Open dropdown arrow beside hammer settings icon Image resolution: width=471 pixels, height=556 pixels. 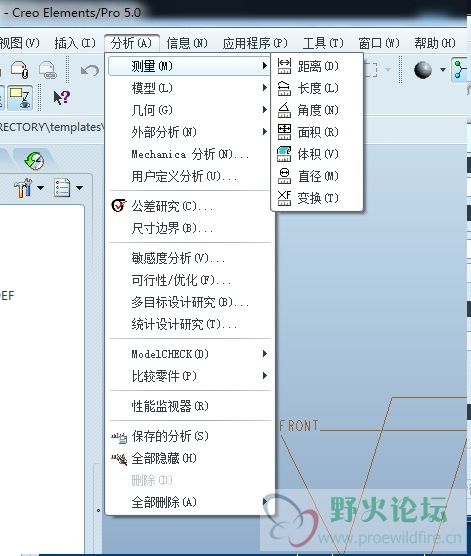[40, 188]
